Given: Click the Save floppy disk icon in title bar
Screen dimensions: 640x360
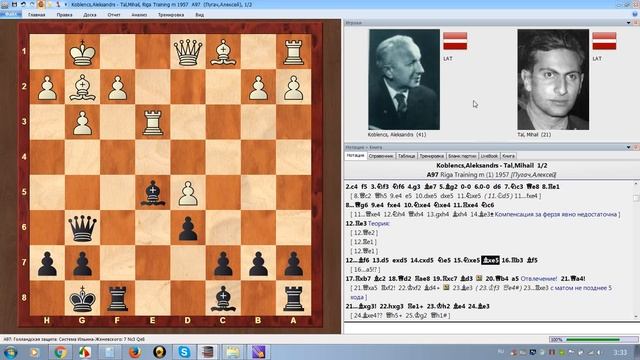Looking at the screenshot, I should (15, 4).
